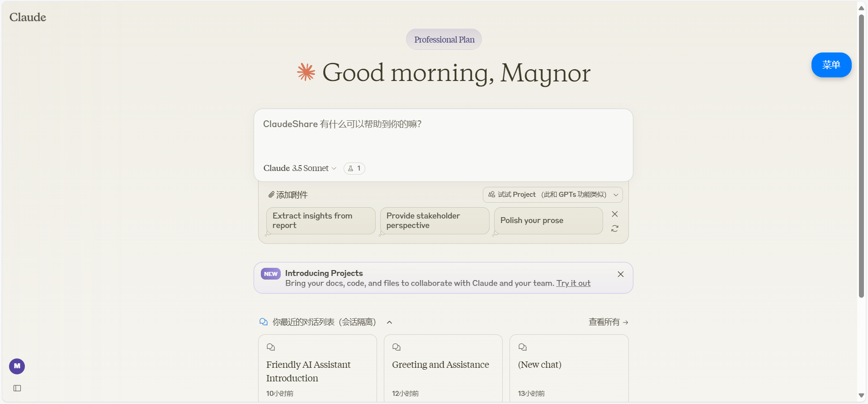Click chat icon on New chat card
Image resolution: width=868 pixels, height=404 pixels.
pos(523,347)
